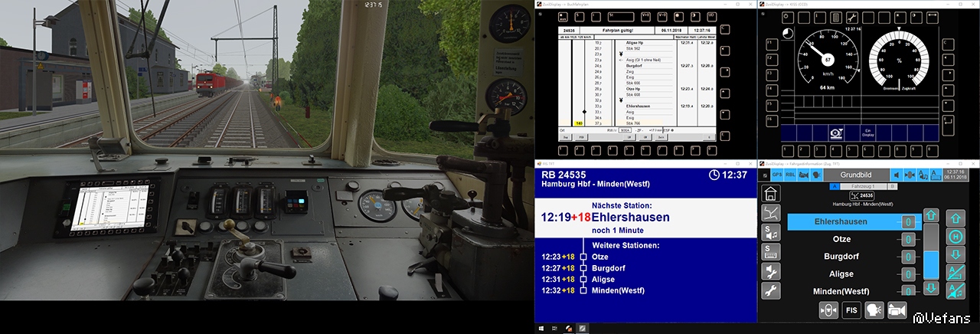Click clock icon in FIS TFT header
Screen dimensions: 980x334
click(x=714, y=175)
